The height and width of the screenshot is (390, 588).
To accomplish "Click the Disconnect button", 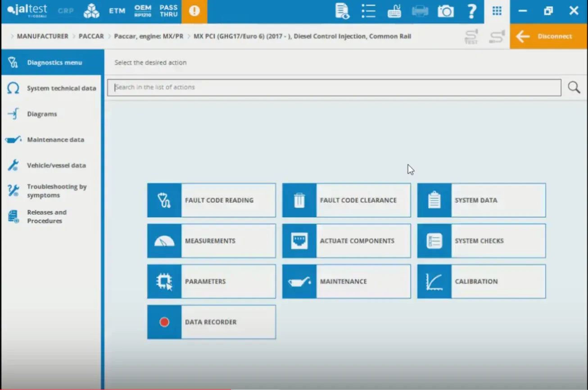I will tap(549, 36).
